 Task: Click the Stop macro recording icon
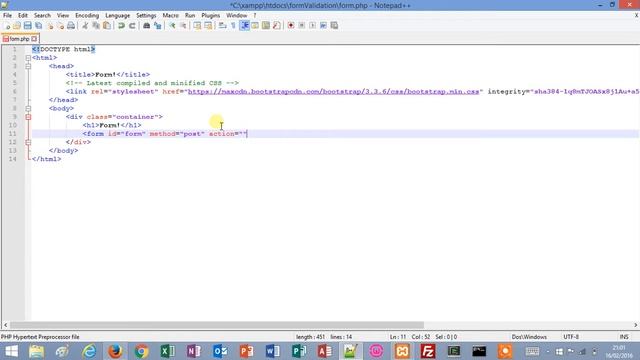pyautogui.click(x=302, y=26)
